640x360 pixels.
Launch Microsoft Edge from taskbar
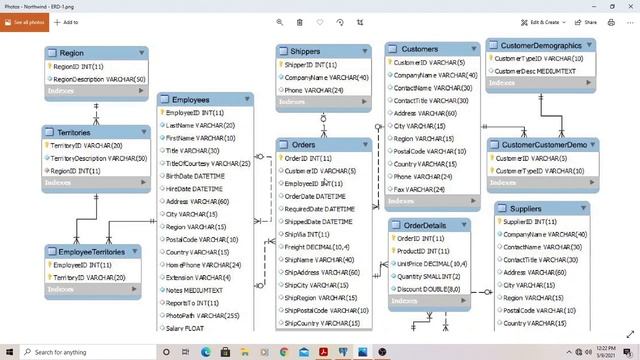[x=205, y=352]
